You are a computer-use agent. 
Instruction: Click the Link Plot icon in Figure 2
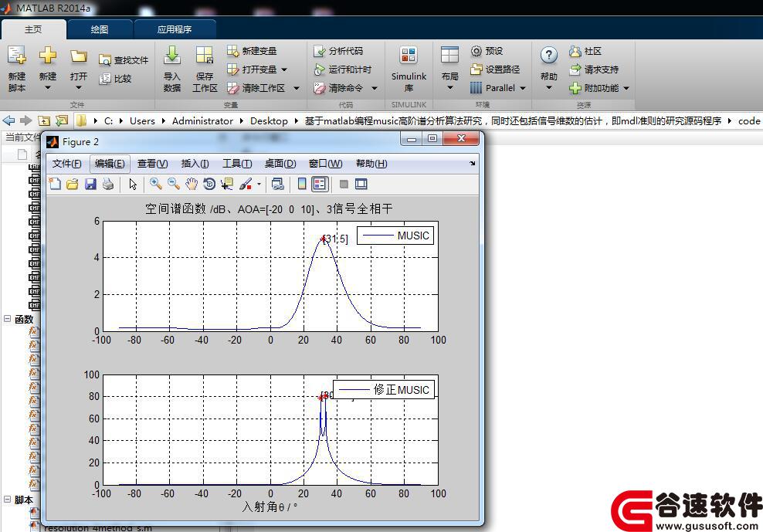coord(278,184)
